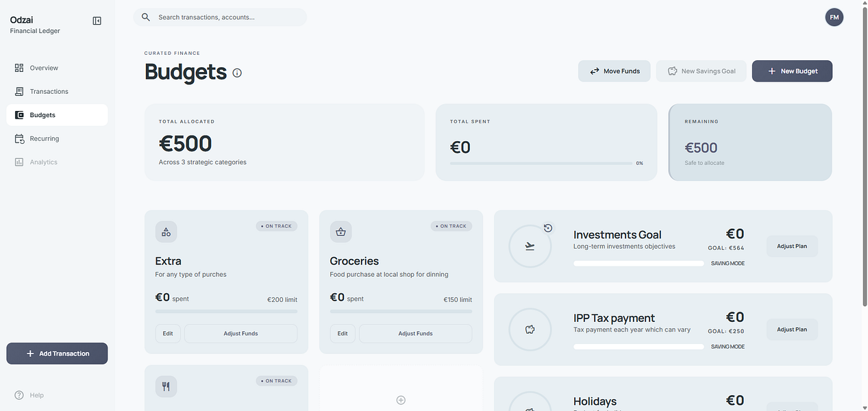Click the €150 limit text

457,299
